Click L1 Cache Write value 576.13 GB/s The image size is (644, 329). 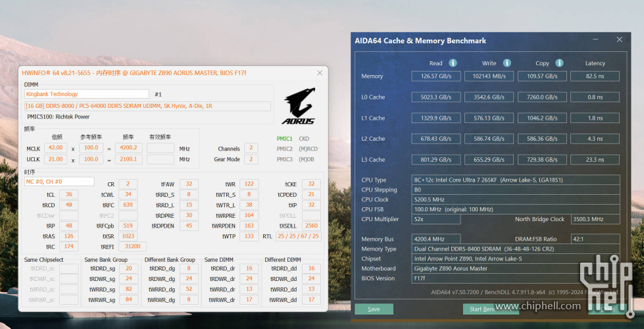coord(489,118)
